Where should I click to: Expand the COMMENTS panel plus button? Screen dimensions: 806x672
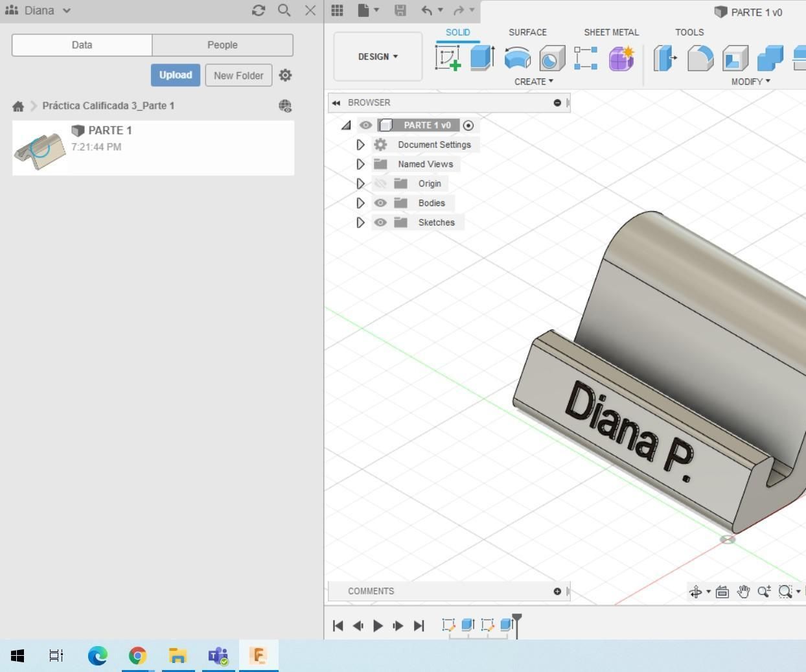[x=557, y=591]
